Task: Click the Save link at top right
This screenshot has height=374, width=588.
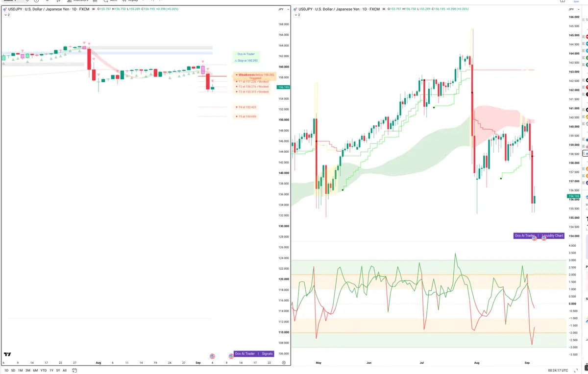Action: click(576, 1)
